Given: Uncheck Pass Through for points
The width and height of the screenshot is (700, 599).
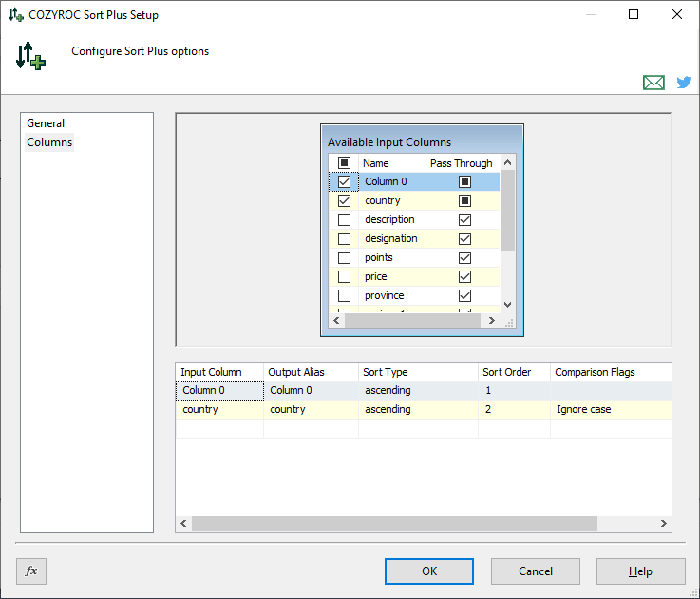Looking at the screenshot, I should pos(464,257).
